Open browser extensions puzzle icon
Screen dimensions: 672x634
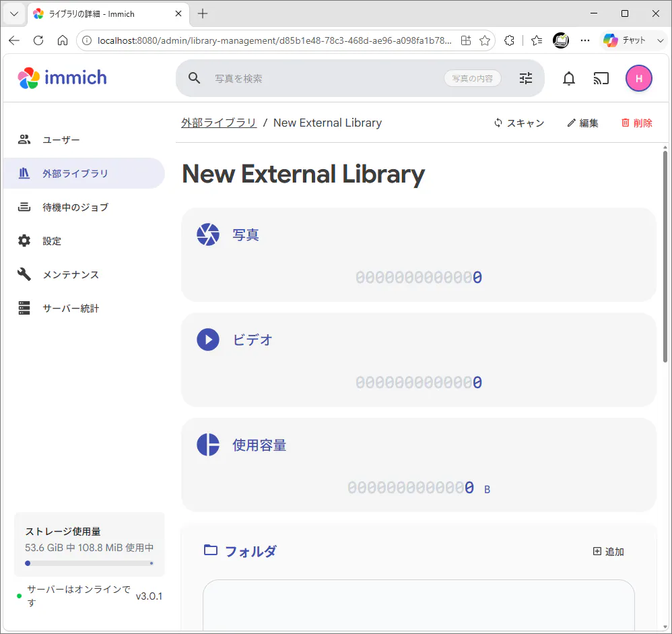pos(509,40)
